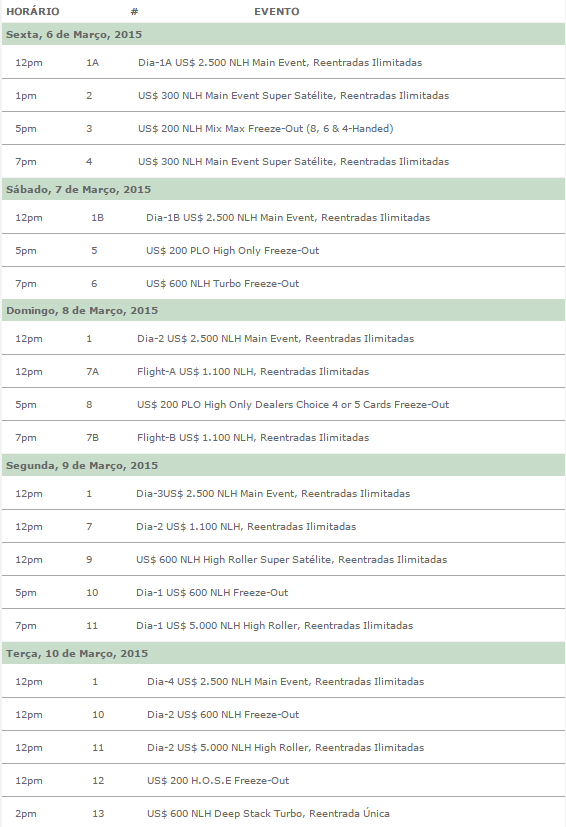Click High Roller Super Satélite event
Screen dimensions: 566x827
coord(291,560)
